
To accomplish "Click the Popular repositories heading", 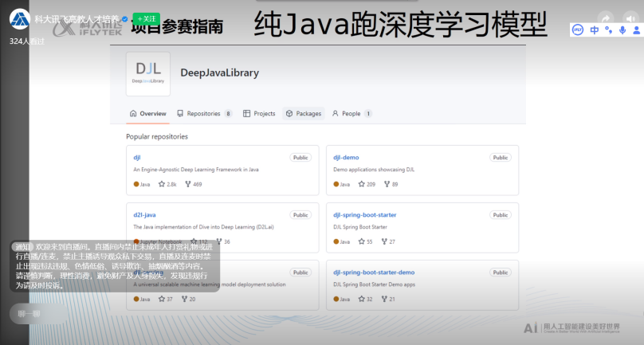I will 157,136.
